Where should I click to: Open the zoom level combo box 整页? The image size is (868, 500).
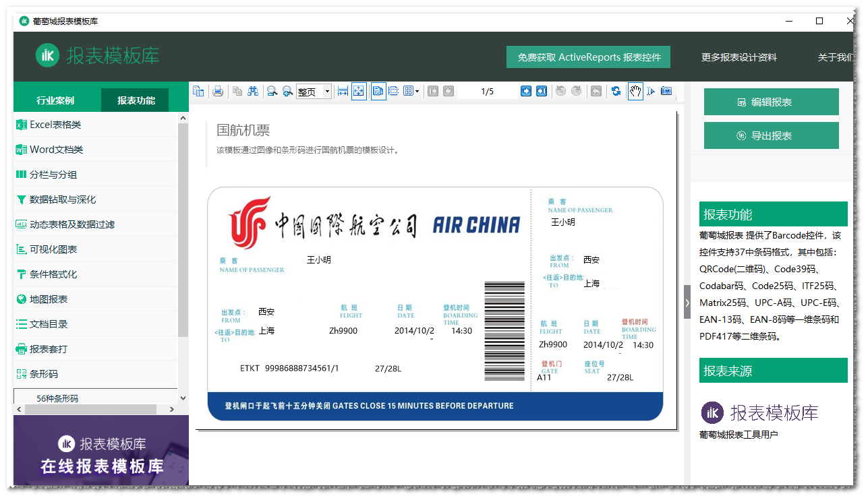pos(314,92)
